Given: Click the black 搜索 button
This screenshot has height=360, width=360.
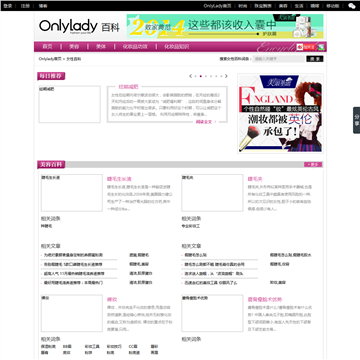Looking at the screenshot, I should click(x=315, y=59).
